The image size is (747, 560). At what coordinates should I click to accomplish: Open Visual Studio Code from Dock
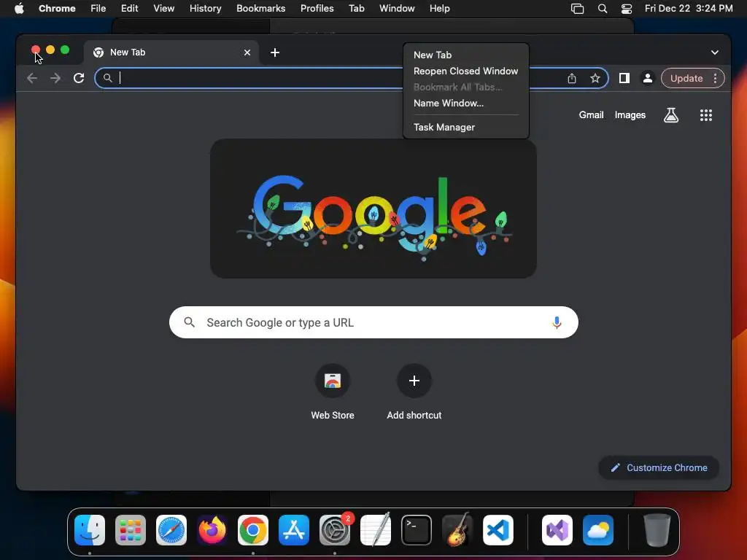pos(498,530)
